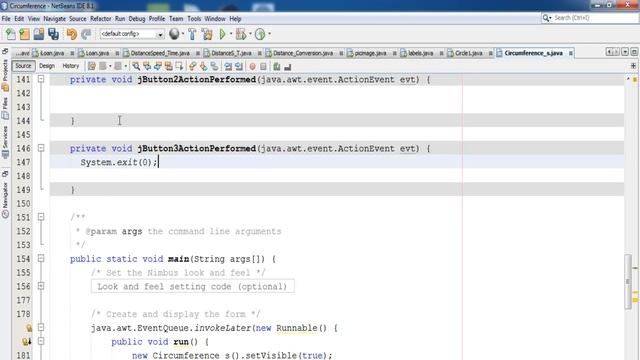Open the dropdown arrow beside the globe icon

coord(183,34)
